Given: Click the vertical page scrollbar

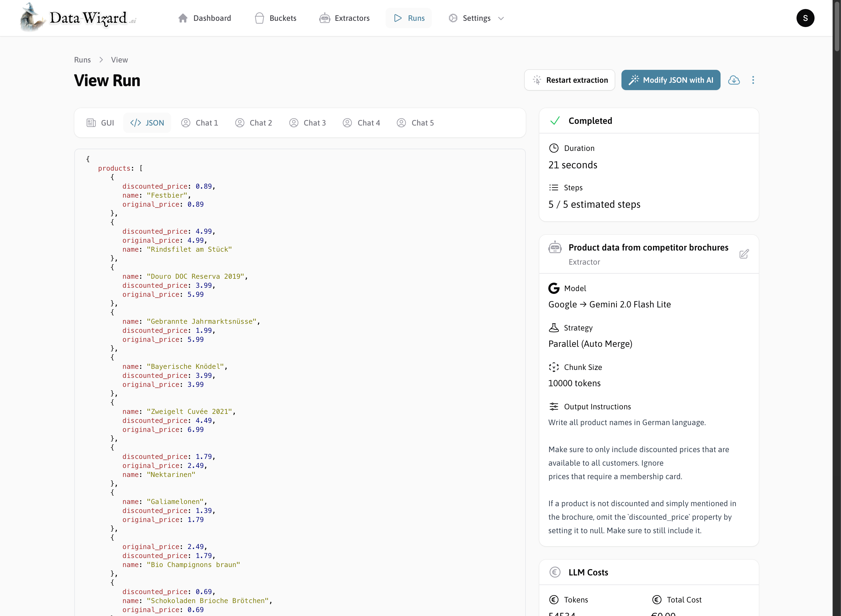Looking at the screenshot, I should click(836, 26).
